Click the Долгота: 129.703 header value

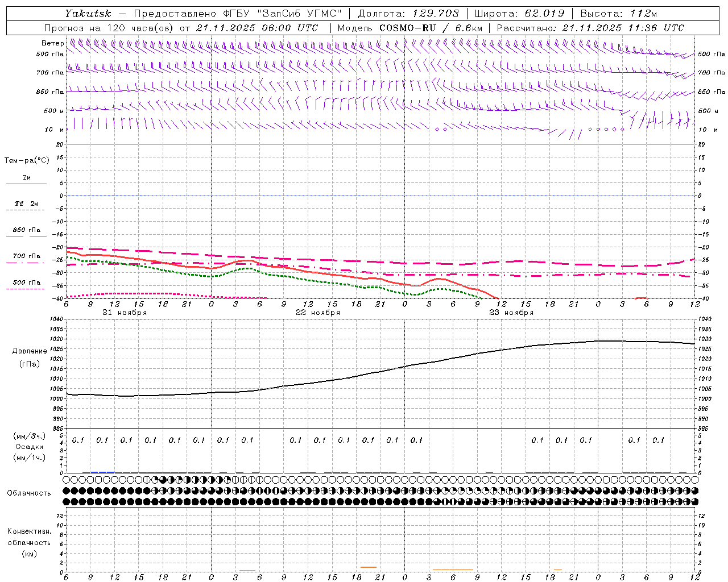pyautogui.click(x=408, y=14)
